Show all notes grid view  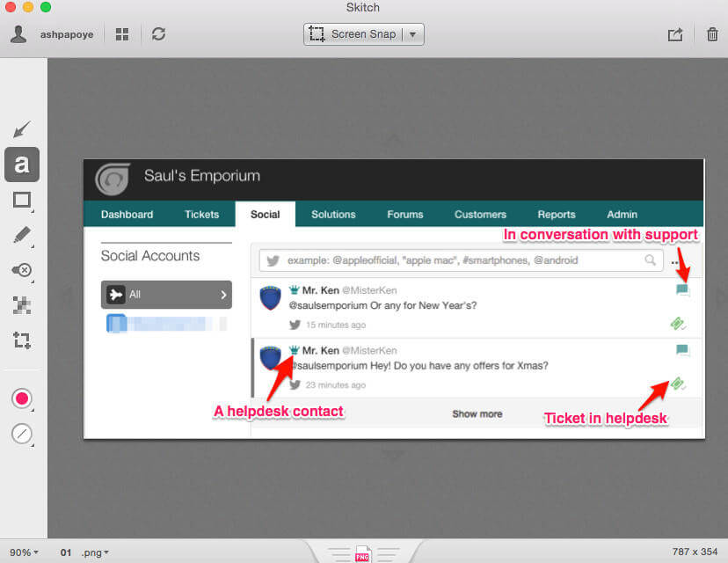(x=122, y=34)
